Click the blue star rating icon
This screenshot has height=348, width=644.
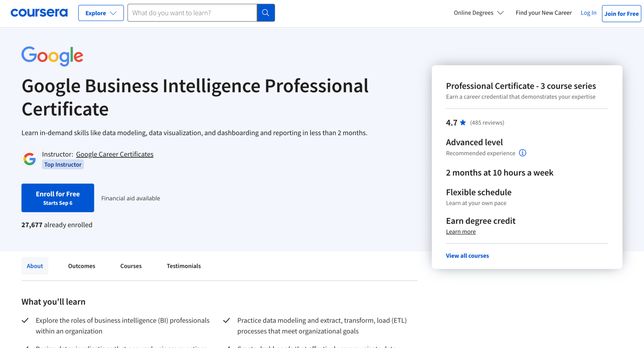(463, 122)
